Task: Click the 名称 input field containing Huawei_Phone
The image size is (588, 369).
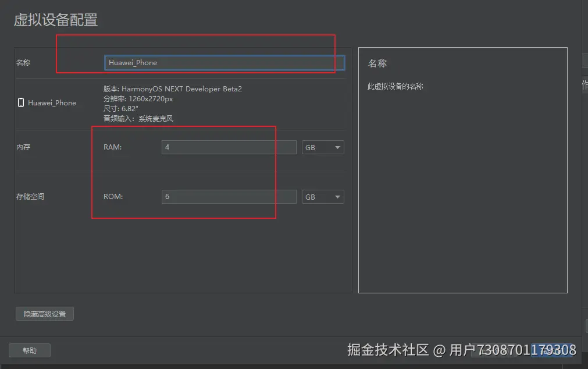Action: [x=224, y=63]
